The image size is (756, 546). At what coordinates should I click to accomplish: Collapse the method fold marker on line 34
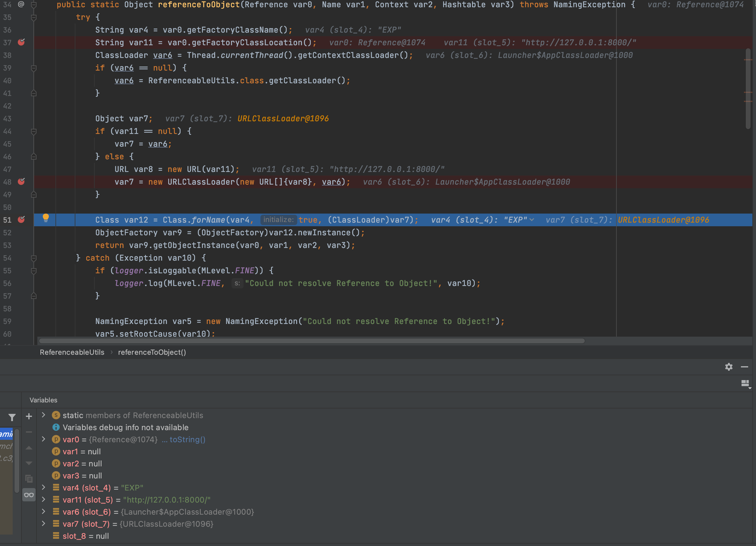(34, 5)
